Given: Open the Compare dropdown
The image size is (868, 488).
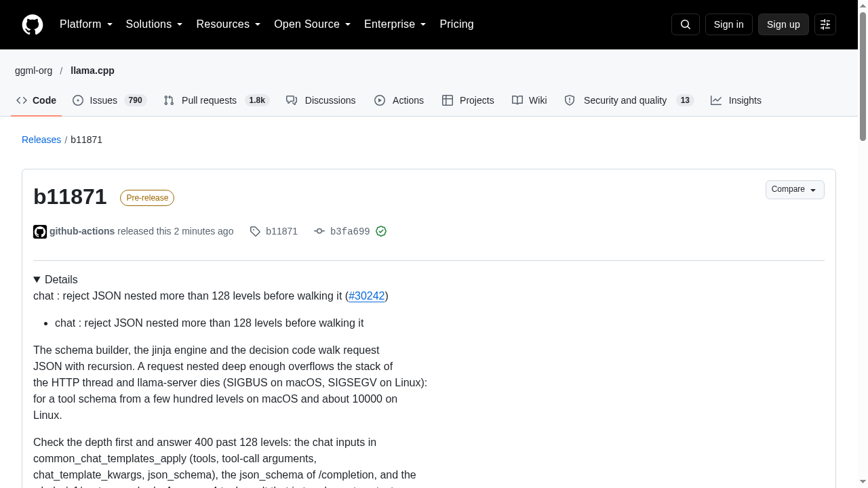Looking at the screenshot, I should [x=795, y=190].
